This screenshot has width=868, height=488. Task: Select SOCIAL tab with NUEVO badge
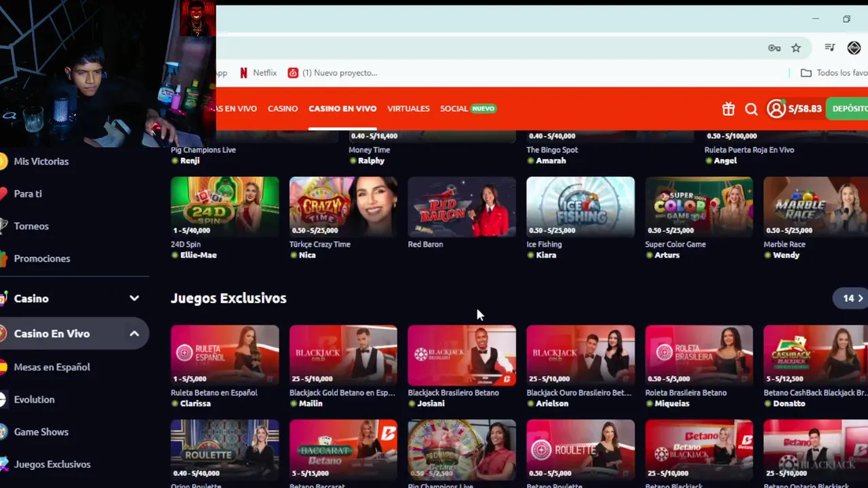click(x=468, y=108)
